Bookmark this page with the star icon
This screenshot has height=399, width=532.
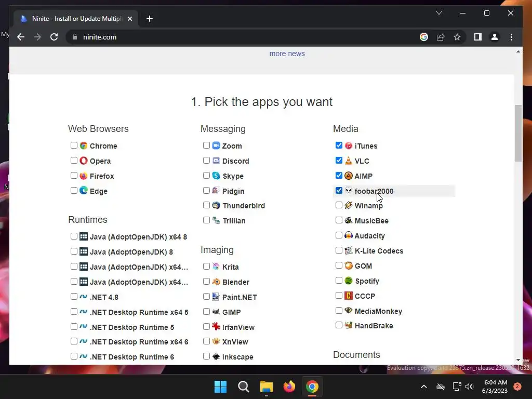click(x=457, y=37)
